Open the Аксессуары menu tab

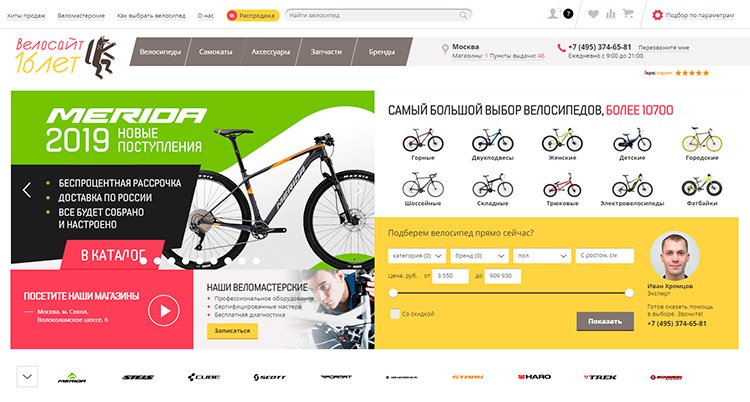271,52
